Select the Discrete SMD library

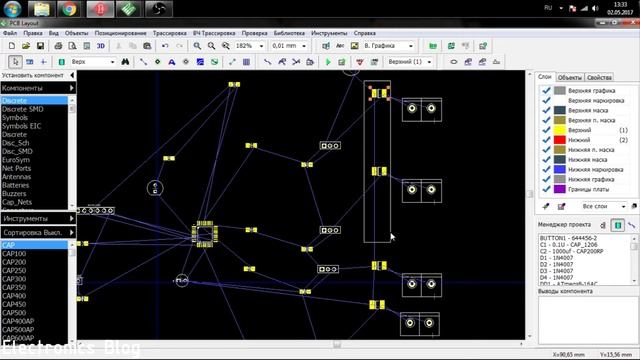tap(23, 109)
